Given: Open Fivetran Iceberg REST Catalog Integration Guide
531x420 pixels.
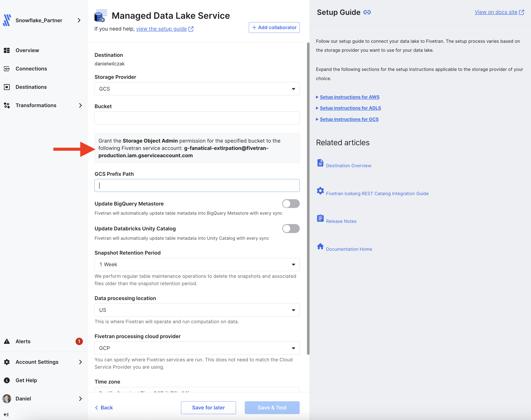Looking at the screenshot, I should coord(377,194).
